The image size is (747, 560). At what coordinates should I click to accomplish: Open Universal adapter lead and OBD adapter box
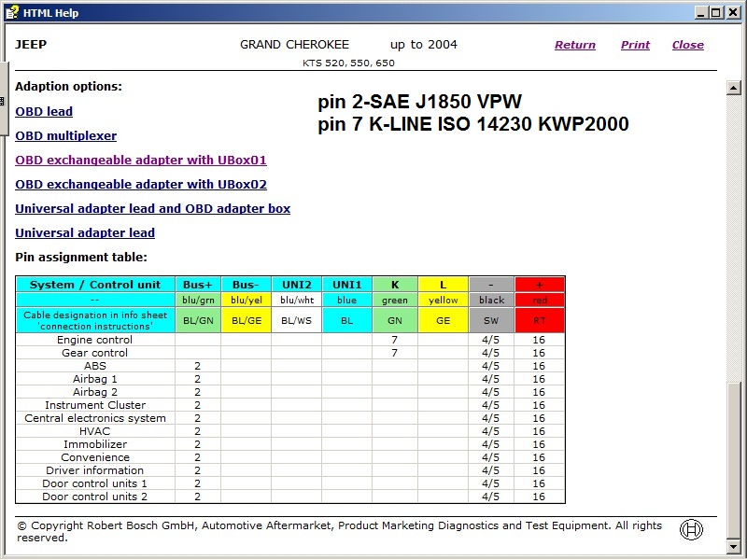pos(152,209)
